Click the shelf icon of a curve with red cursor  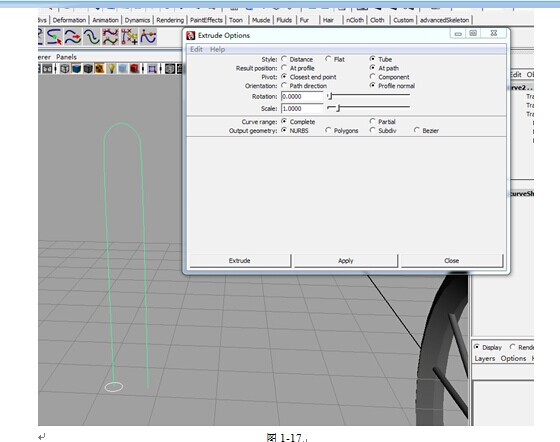[x=54, y=37]
